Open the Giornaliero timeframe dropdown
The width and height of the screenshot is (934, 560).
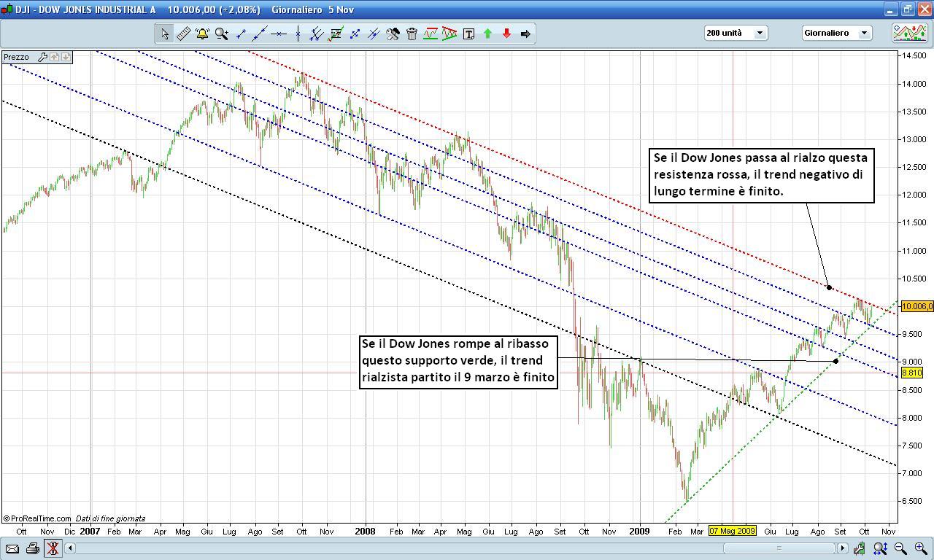point(837,33)
